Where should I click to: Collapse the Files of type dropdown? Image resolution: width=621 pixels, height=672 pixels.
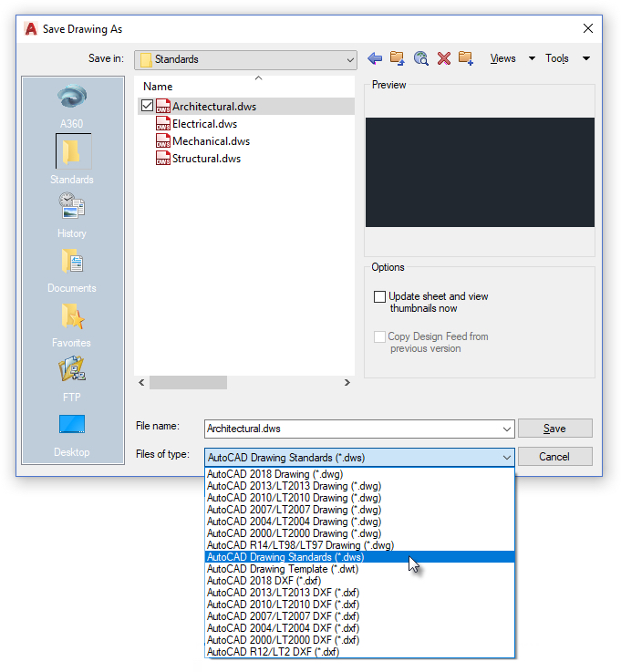pyautogui.click(x=507, y=458)
